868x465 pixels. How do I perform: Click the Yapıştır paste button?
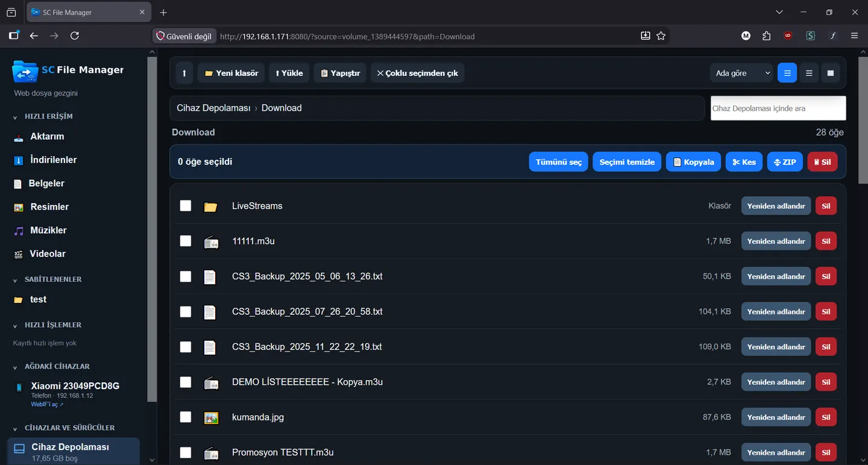[340, 73]
